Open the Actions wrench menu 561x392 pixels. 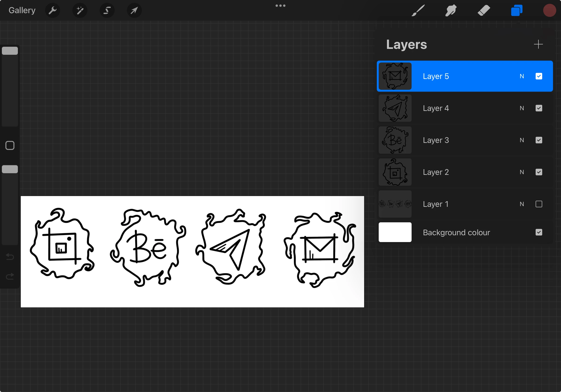pos(53,11)
